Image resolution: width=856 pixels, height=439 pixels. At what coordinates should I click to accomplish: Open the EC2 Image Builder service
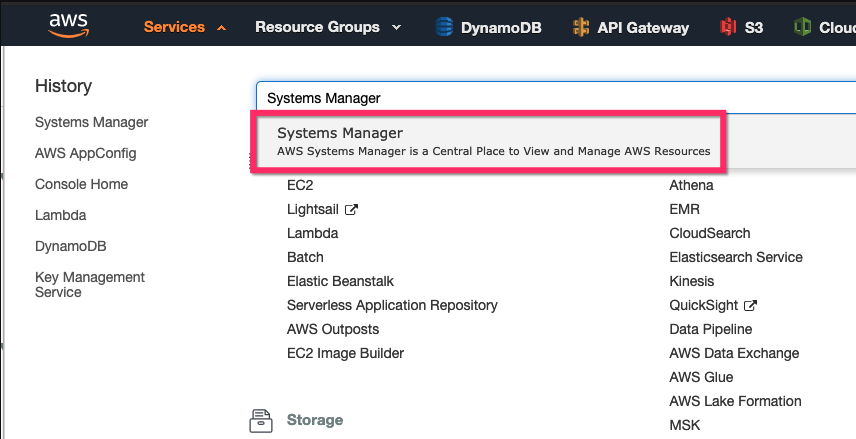coord(346,353)
